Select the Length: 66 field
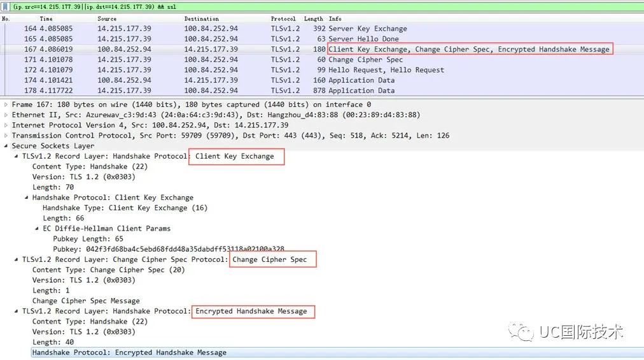This screenshot has width=644, height=360. (63, 218)
